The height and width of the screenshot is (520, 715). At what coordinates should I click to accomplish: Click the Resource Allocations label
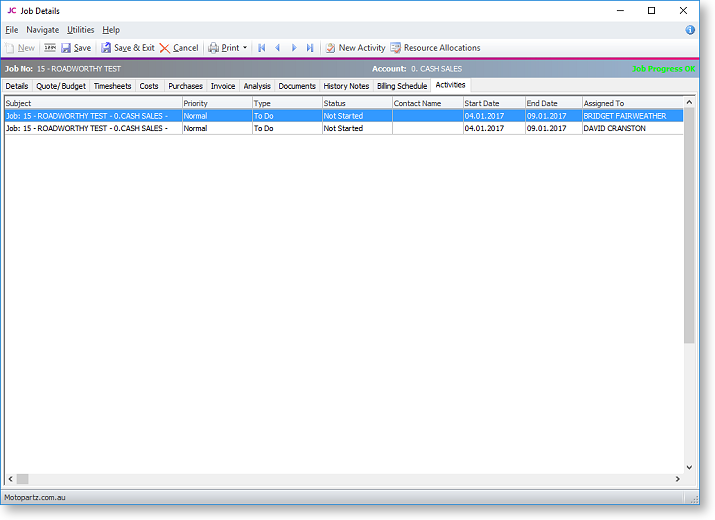point(442,48)
